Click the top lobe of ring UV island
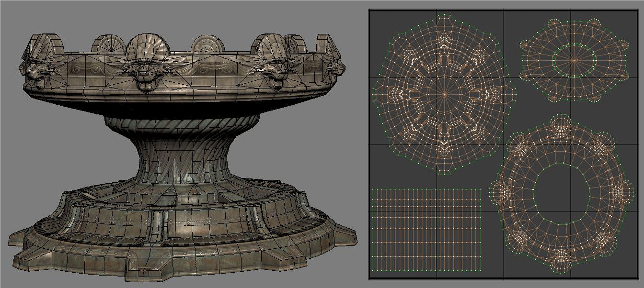The image size is (644, 288). point(559,122)
